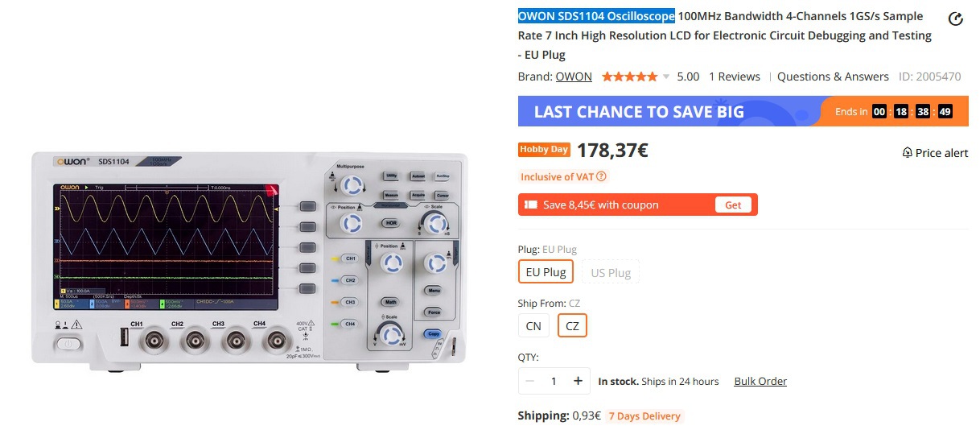Click the quantity input field
This screenshot has height=430, width=980.
tap(554, 381)
